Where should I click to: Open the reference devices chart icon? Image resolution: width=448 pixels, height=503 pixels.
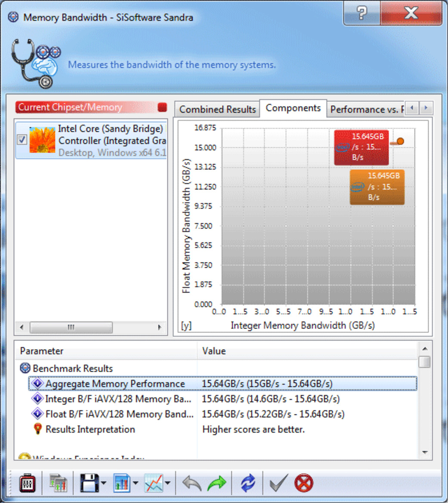point(58,483)
